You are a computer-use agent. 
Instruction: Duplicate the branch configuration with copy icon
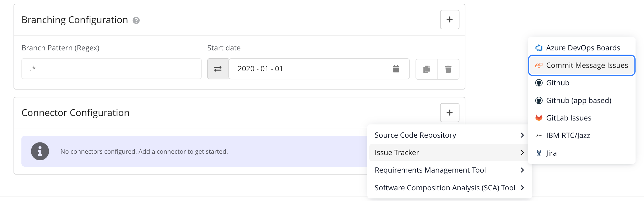[427, 69]
